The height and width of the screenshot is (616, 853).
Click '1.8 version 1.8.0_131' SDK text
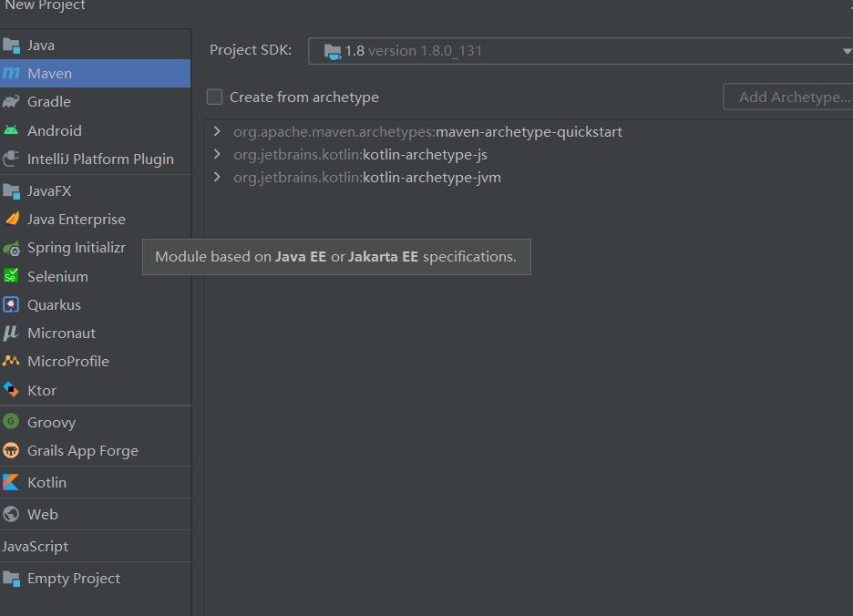(x=414, y=51)
